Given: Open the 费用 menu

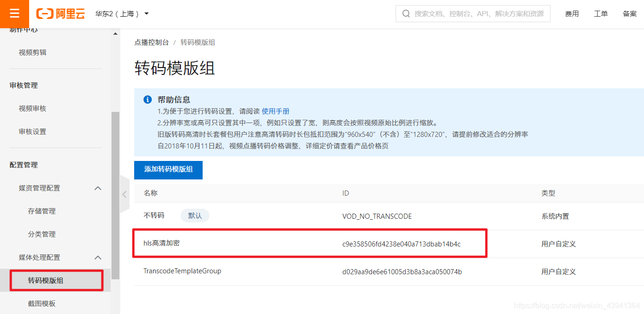Looking at the screenshot, I should click(x=572, y=14).
